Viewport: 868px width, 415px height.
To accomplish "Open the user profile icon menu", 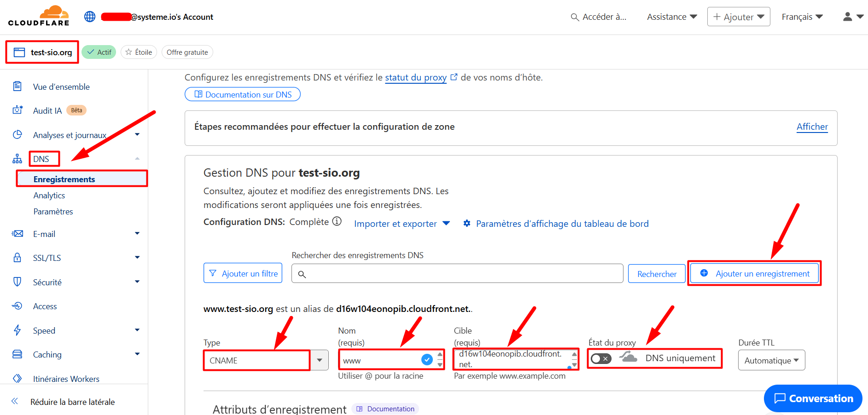I will point(853,17).
